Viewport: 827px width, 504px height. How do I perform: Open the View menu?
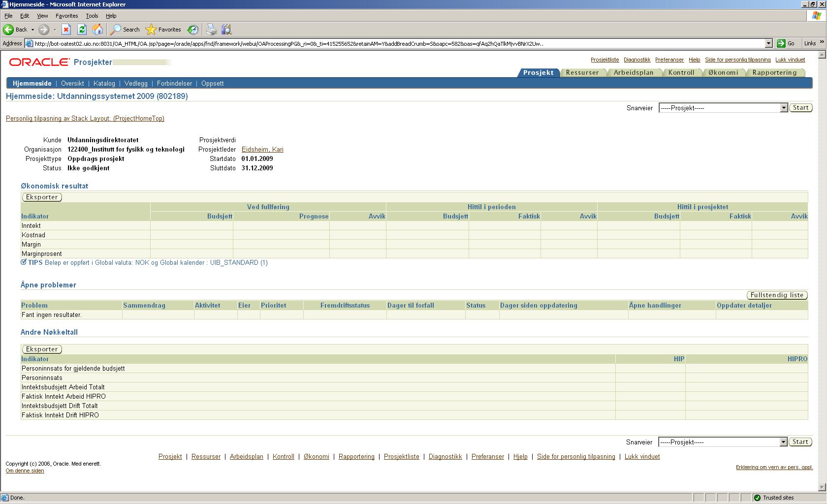[43, 16]
